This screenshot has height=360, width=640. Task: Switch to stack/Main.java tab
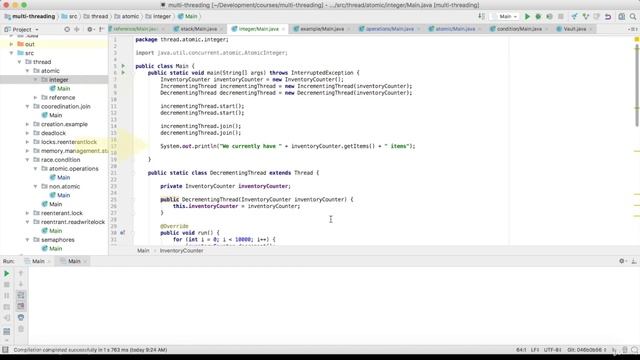[x=199, y=29]
